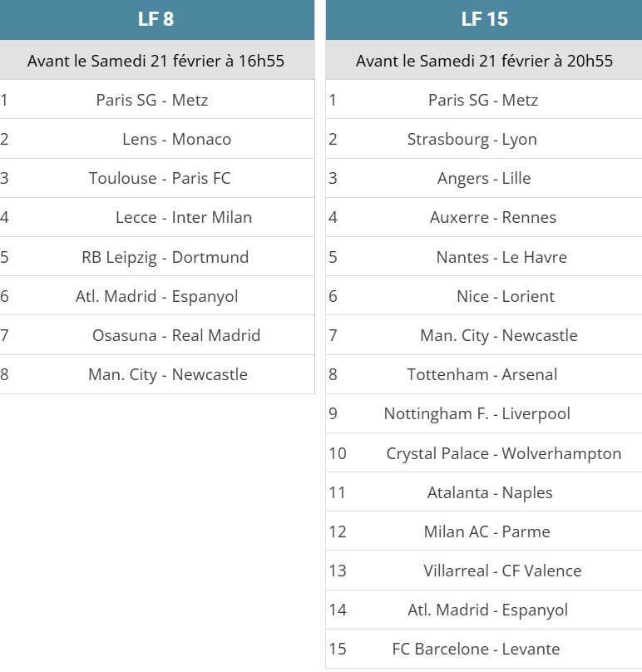Select the Crystal Palace - Wolverhampton match
Viewport: 642px width, 672px height.
tap(504, 453)
